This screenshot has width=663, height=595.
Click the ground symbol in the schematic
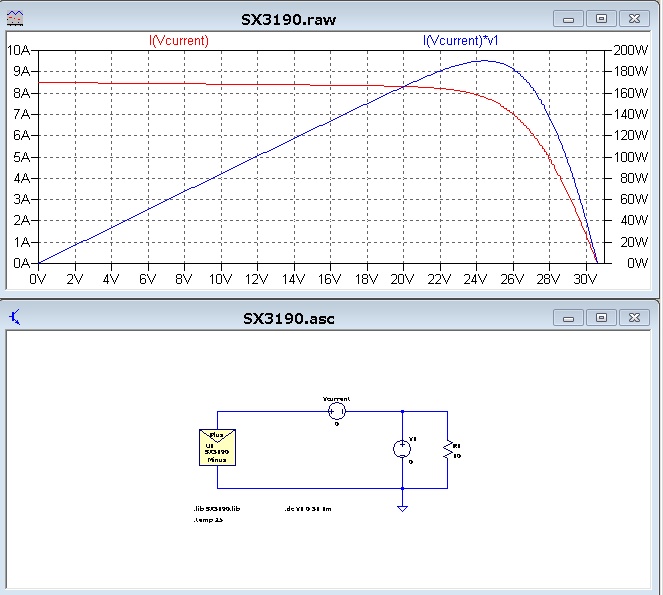coord(403,508)
